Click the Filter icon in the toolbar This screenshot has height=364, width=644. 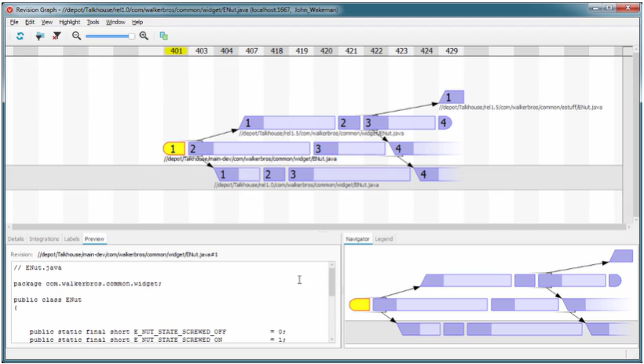pyautogui.click(x=39, y=36)
